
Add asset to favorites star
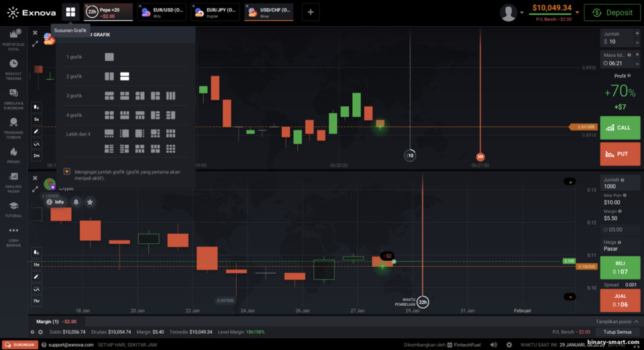click(x=90, y=202)
